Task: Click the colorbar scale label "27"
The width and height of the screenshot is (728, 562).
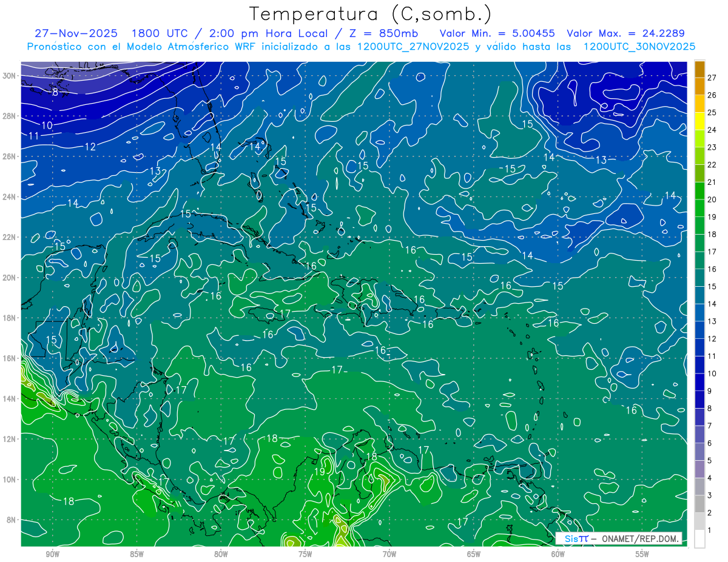Action: (712, 78)
